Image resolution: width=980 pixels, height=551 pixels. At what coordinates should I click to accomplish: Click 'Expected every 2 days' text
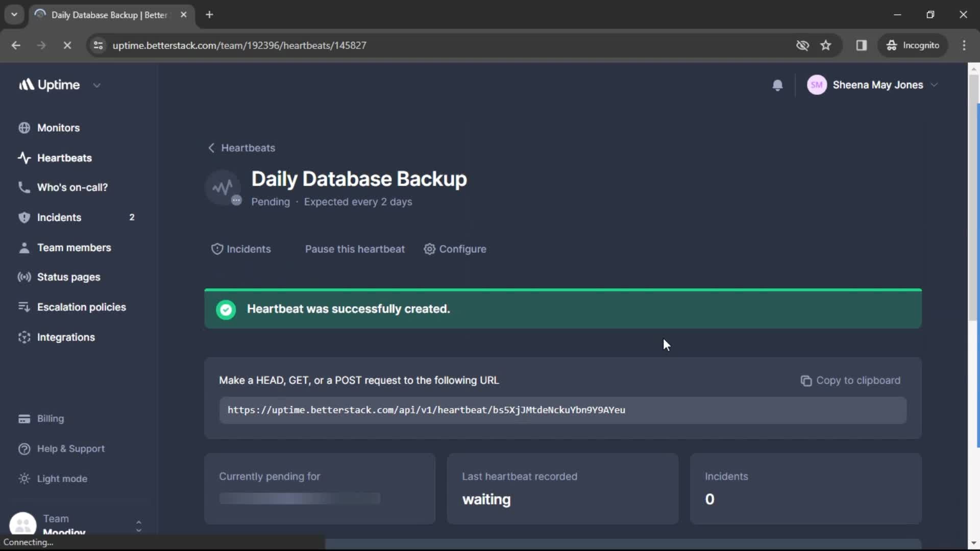click(358, 202)
